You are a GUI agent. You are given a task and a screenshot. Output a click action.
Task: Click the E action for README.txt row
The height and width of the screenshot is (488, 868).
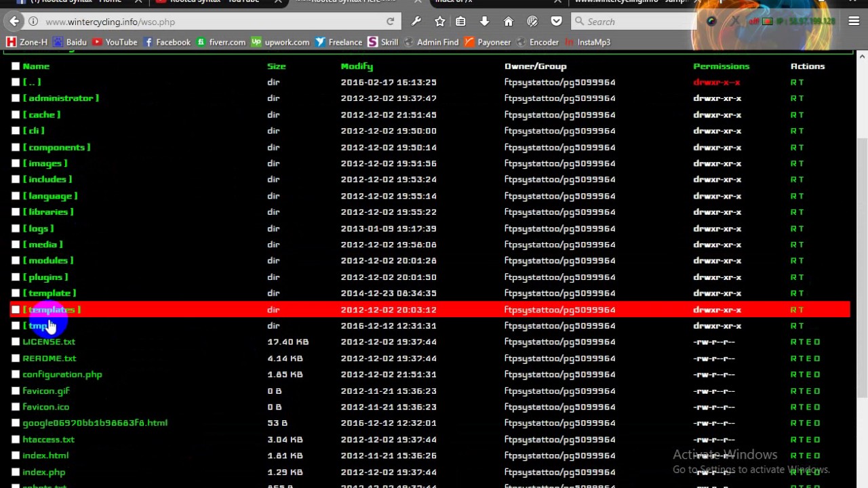[x=809, y=359]
